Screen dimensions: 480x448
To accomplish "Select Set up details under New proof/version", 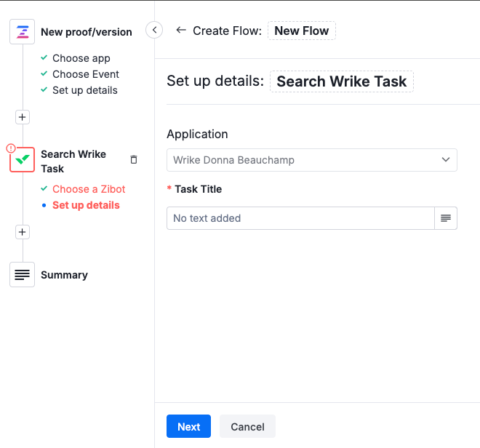I will point(85,90).
